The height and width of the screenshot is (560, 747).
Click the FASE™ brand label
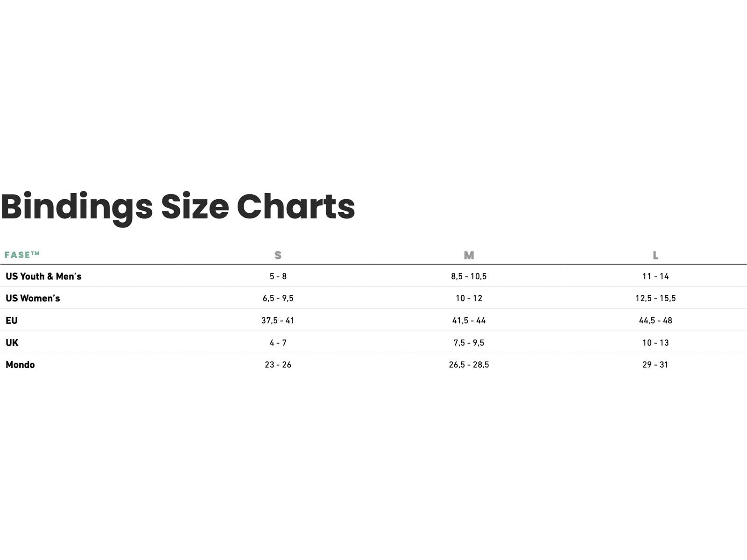(x=22, y=255)
